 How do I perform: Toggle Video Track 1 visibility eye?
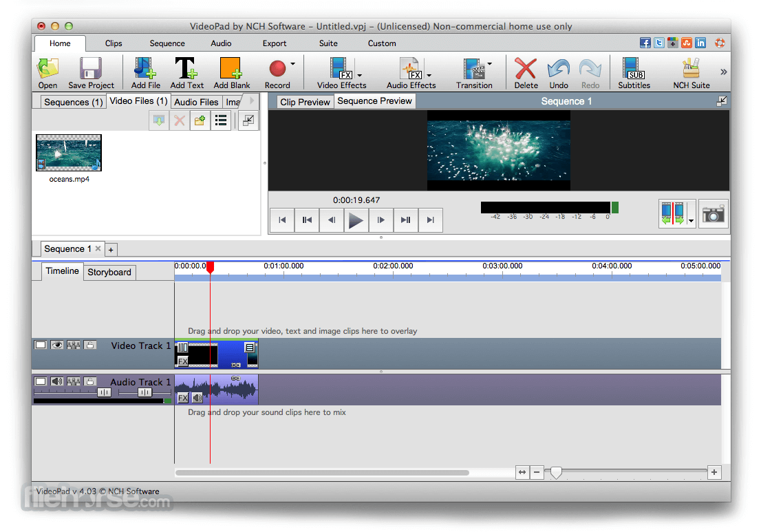(57, 345)
